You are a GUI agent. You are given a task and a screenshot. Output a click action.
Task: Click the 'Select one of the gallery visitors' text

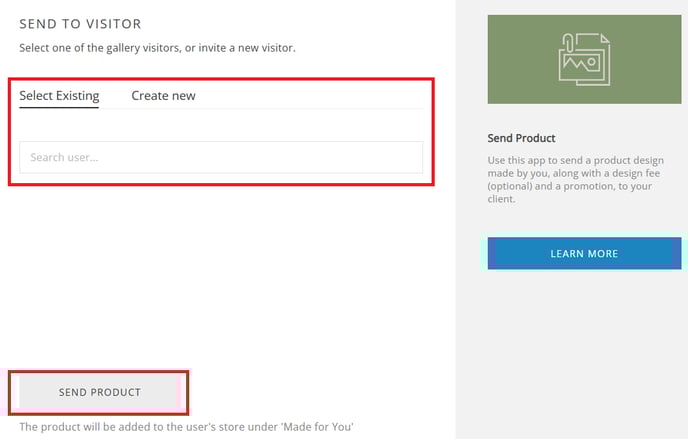coord(157,48)
